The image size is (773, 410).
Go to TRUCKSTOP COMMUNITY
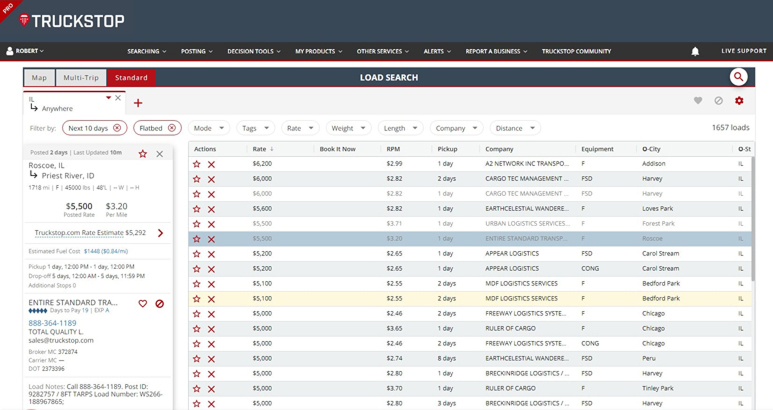coord(576,51)
